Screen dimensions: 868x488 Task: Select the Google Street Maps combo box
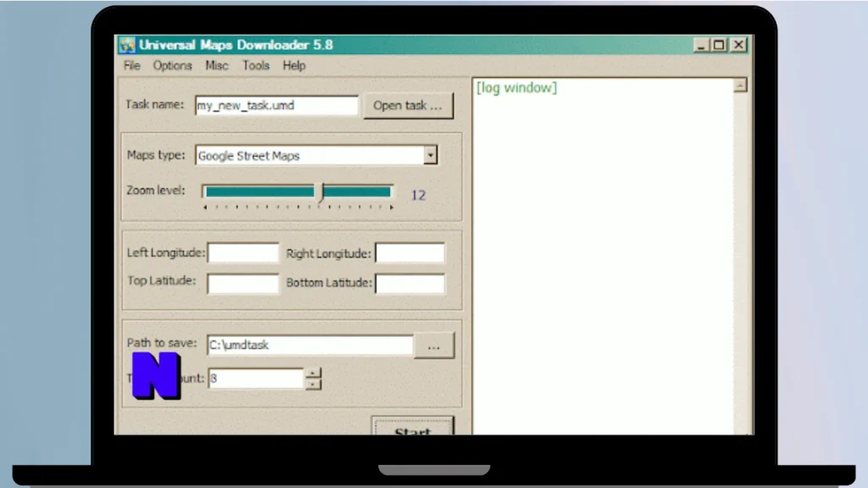tap(315, 156)
